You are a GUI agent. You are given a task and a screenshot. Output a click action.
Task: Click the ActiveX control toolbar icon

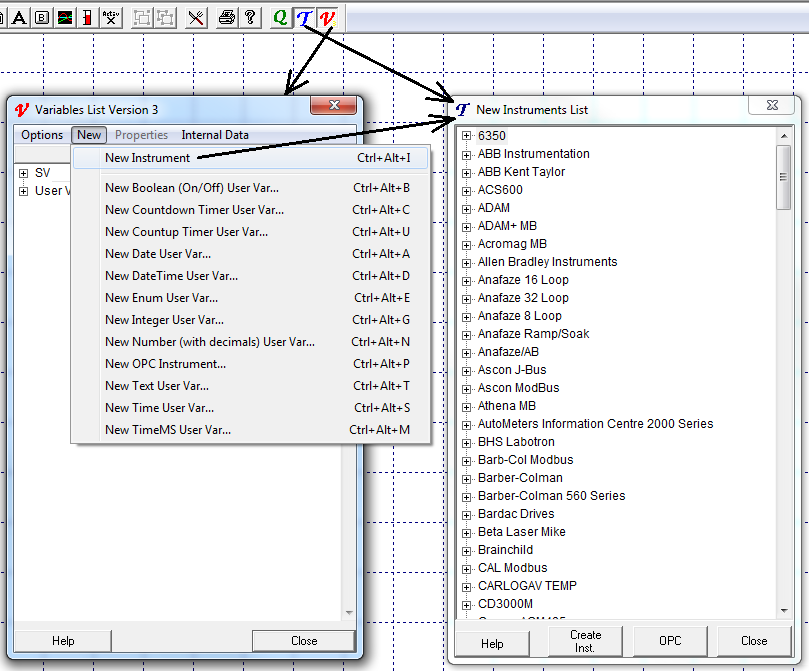coord(111,17)
